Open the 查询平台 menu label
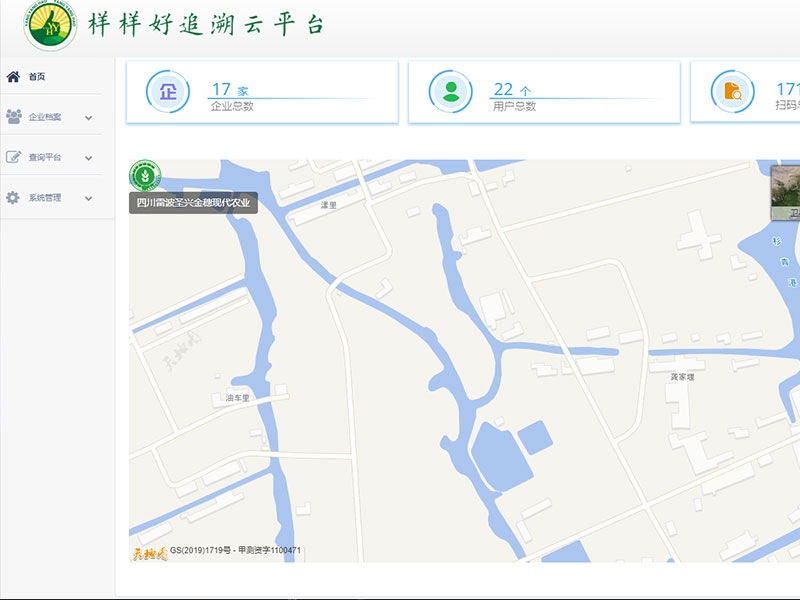This screenshot has height=600, width=800. pos(45,158)
